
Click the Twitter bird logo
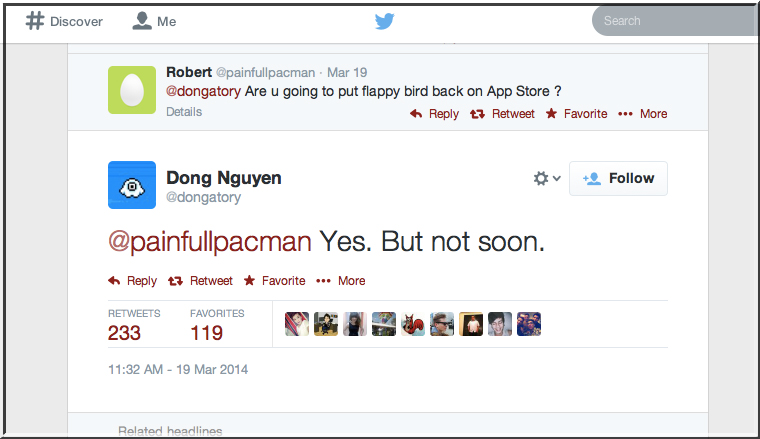384,21
